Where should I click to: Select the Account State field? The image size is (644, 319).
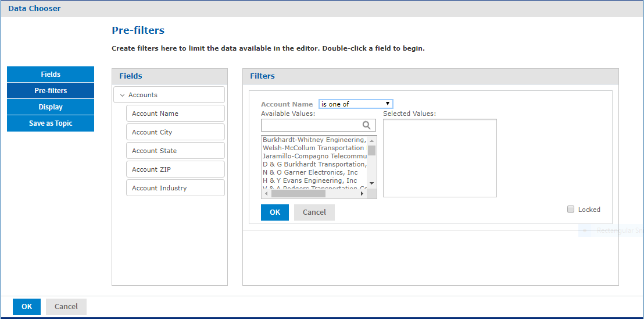pyautogui.click(x=176, y=151)
